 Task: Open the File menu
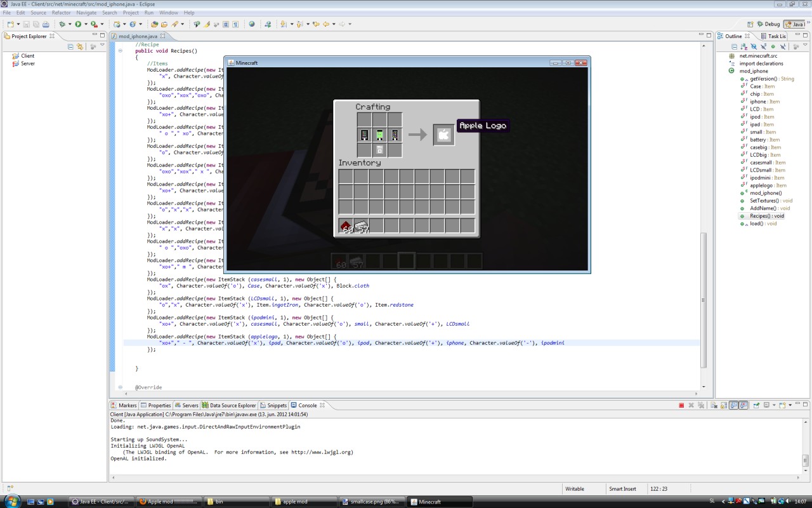point(6,13)
